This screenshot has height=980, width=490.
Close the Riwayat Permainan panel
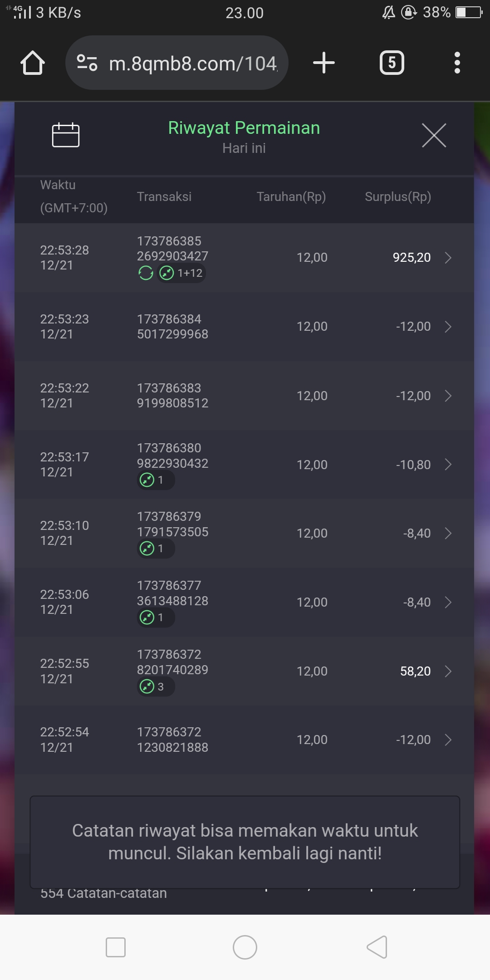point(434,135)
